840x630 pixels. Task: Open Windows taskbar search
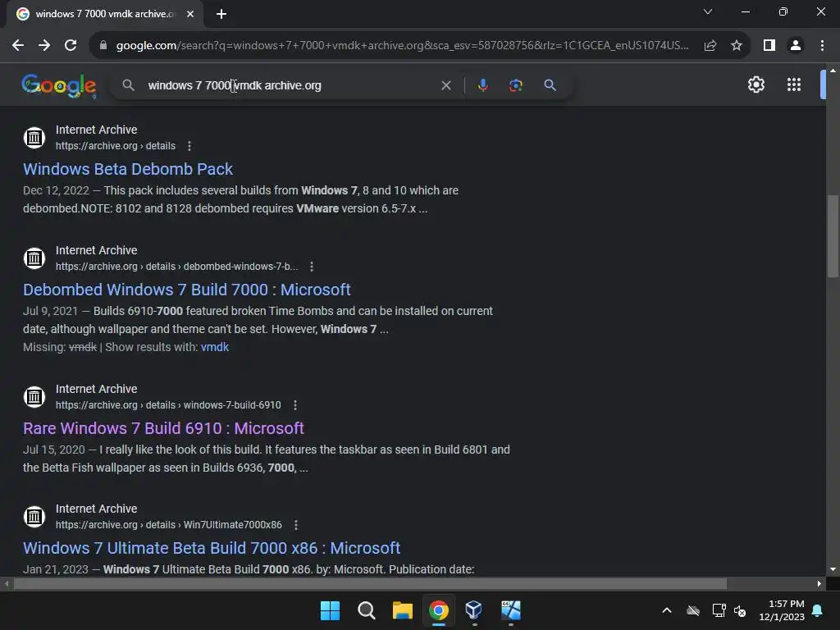pyautogui.click(x=367, y=610)
